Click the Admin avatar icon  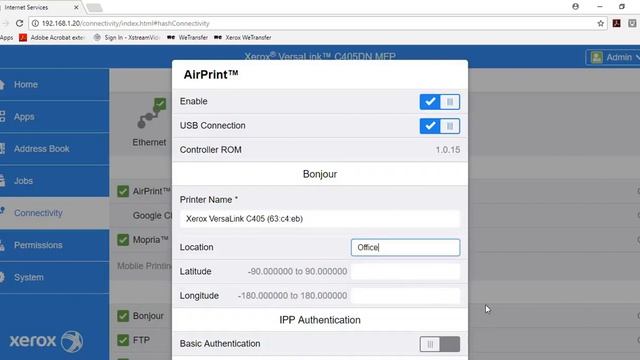tap(596, 58)
